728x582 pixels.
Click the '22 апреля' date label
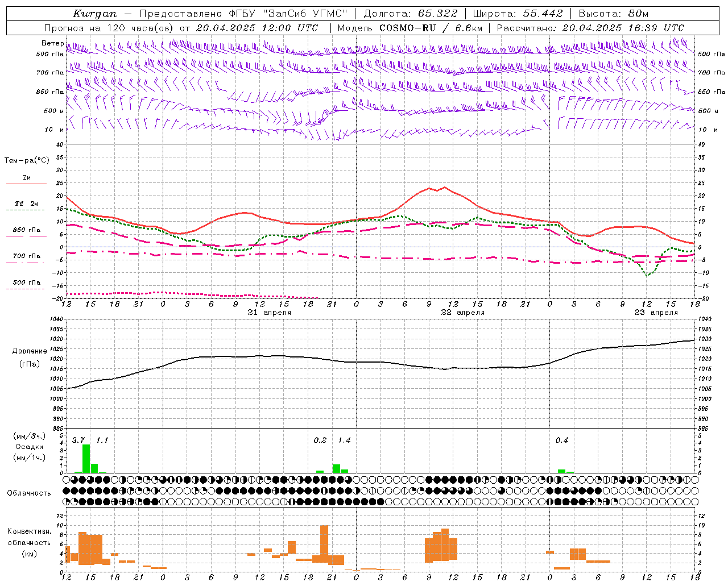[x=463, y=313]
